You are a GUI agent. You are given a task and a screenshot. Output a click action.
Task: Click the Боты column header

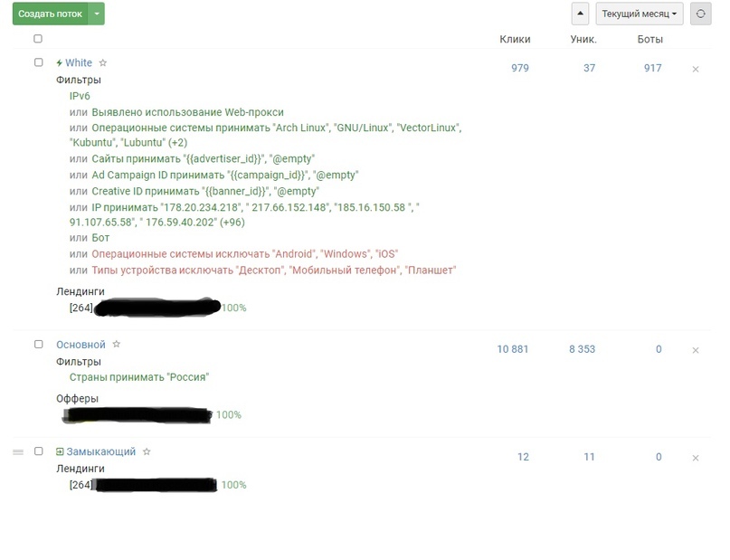[649, 39]
